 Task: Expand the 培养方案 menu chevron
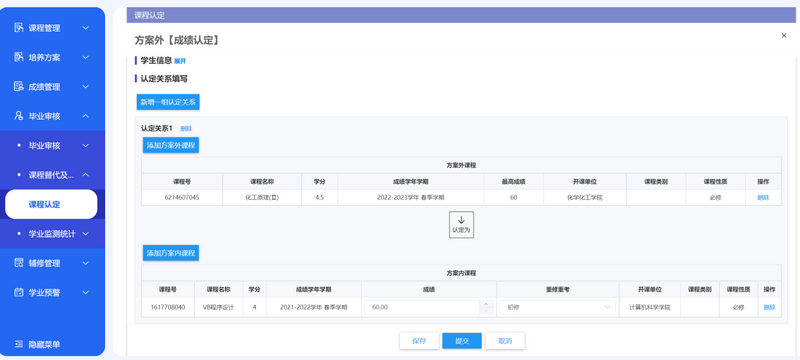coord(85,57)
